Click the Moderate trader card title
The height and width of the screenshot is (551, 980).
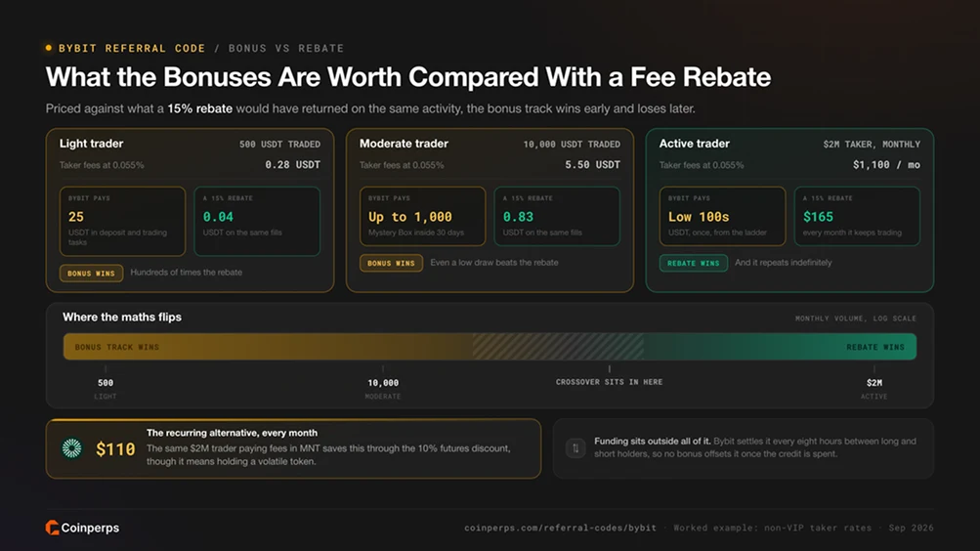pyautogui.click(x=404, y=144)
